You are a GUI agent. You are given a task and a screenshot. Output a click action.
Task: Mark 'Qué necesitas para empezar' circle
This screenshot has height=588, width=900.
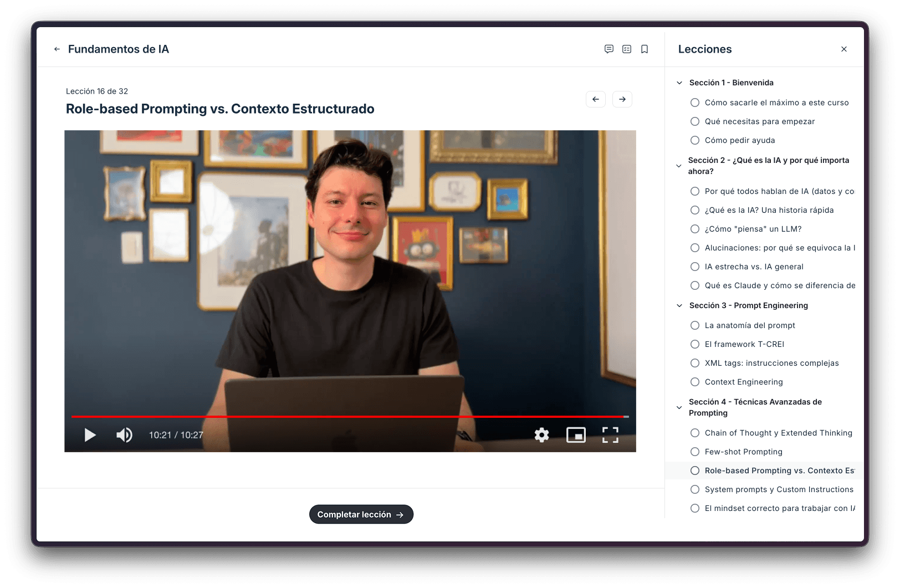click(695, 121)
